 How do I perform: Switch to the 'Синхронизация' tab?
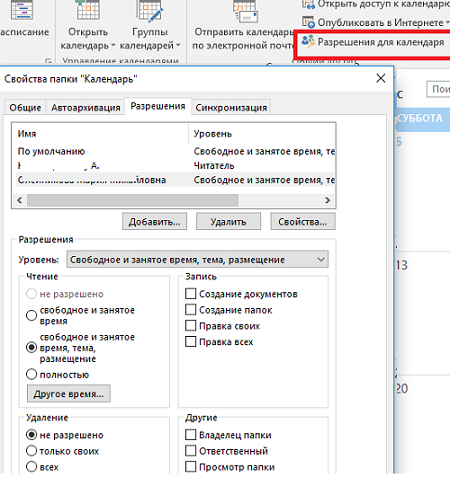tap(231, 108)
